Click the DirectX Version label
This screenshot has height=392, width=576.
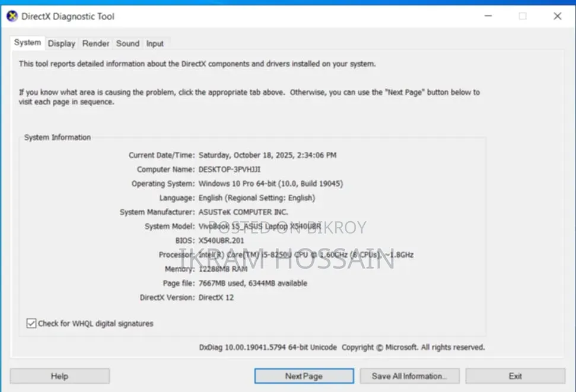coord(167,297)
